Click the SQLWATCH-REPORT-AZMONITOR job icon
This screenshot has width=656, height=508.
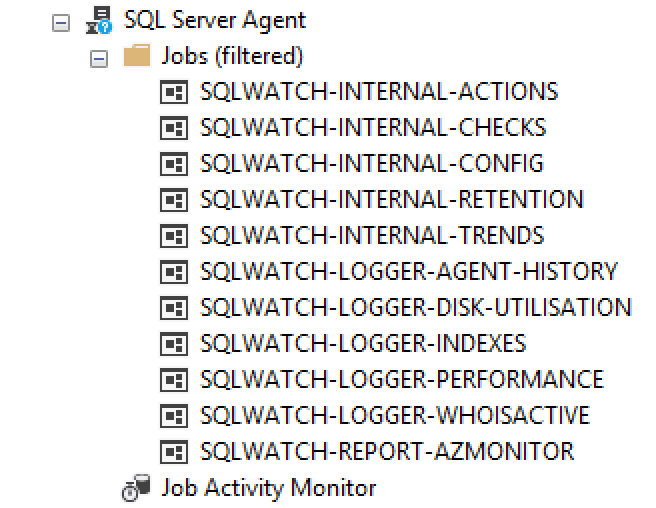[x=174, y=452]
